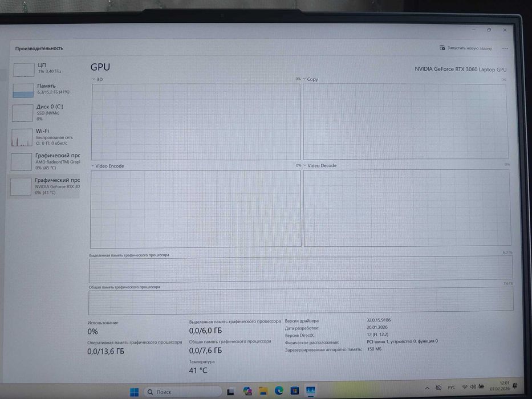Click the Task Manager taskbar icon
Viewport: 532px width, 399px height.
click(310, 390)
